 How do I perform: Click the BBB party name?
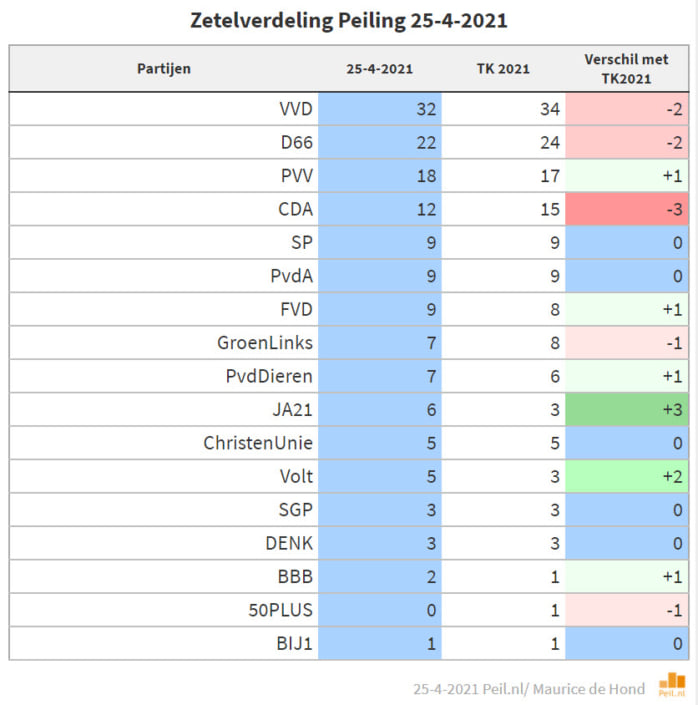[x=295, y=577]
